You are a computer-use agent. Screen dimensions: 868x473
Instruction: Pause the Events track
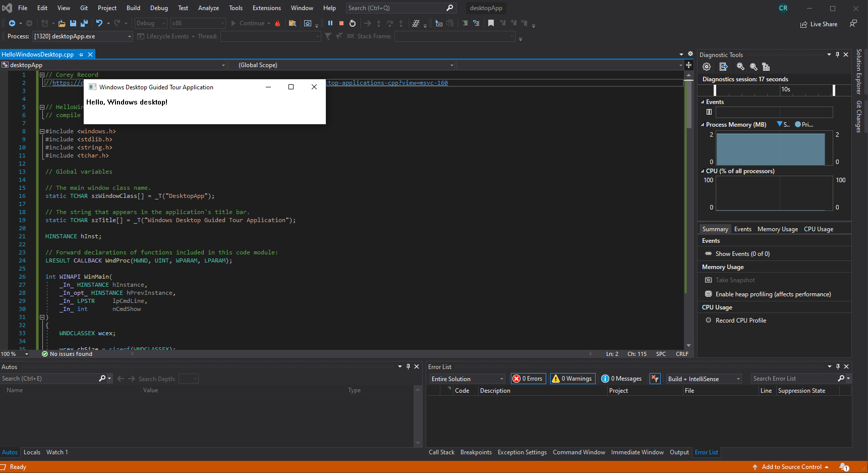point(709,112)
